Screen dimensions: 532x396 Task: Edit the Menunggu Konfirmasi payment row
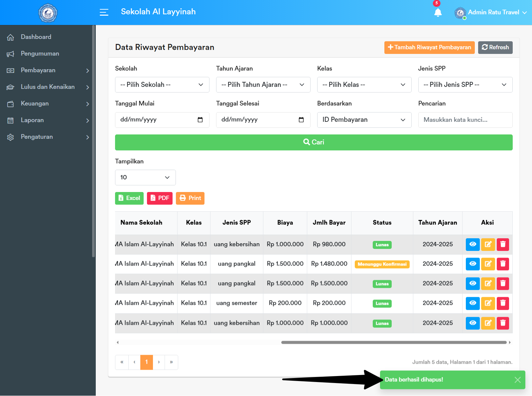pyautogui.click(x=488, y=264)
